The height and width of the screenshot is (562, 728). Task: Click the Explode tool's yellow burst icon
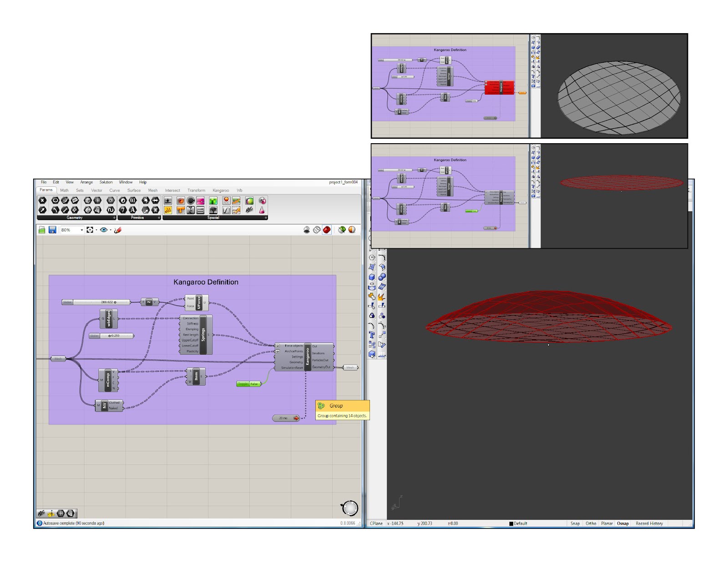(382, 296)
